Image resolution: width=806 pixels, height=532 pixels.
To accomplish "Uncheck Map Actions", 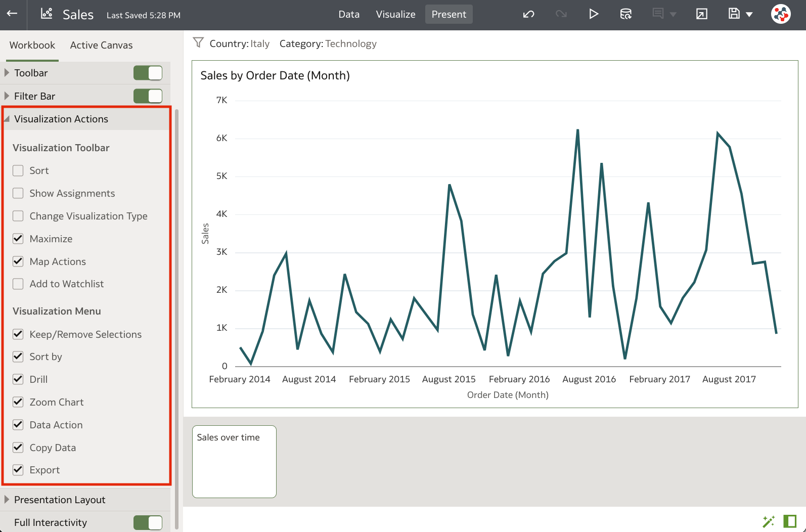I will (x=18, y=261).
